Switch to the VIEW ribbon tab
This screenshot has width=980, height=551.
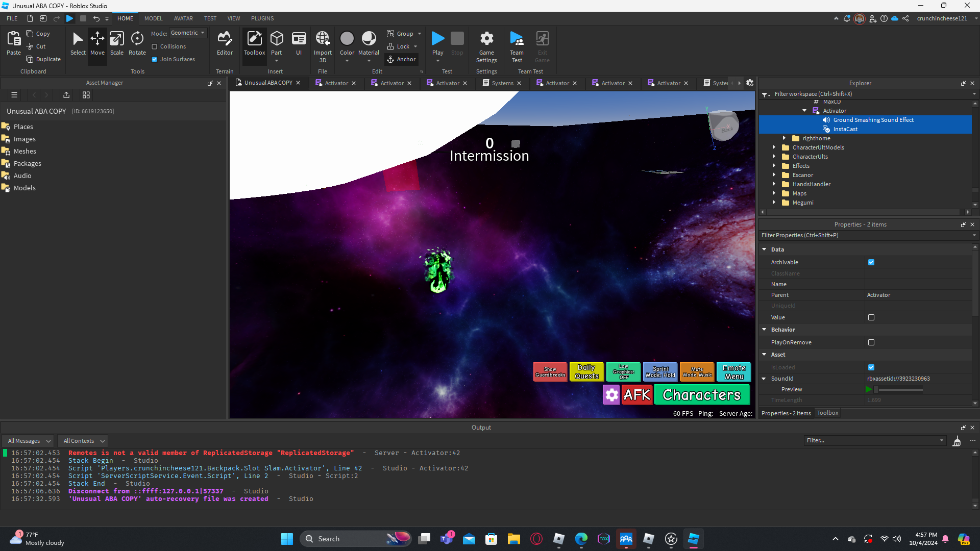pyautogui.click(x=234, y=18)
